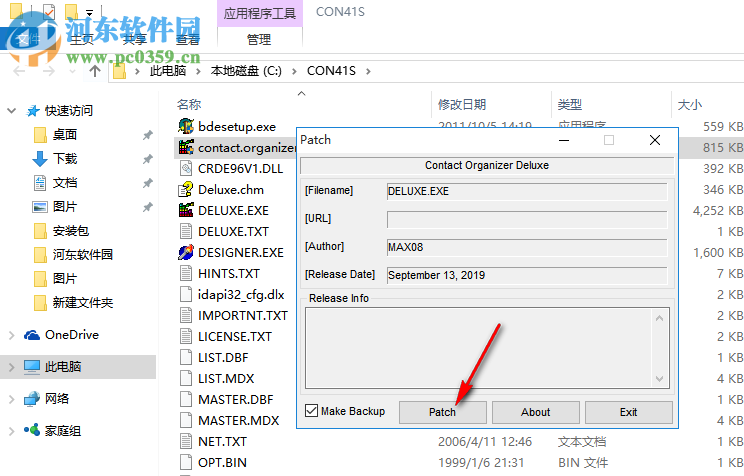Click the Release Date field
Viewport: 744px width, 476px height.
(x=527, y=275)
